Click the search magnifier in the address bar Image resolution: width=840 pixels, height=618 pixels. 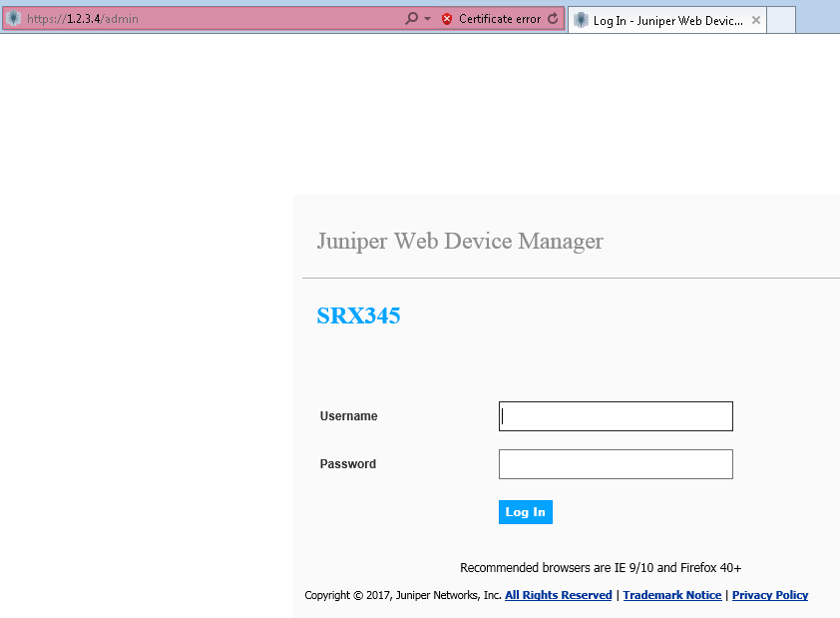[x=411, y=19]
